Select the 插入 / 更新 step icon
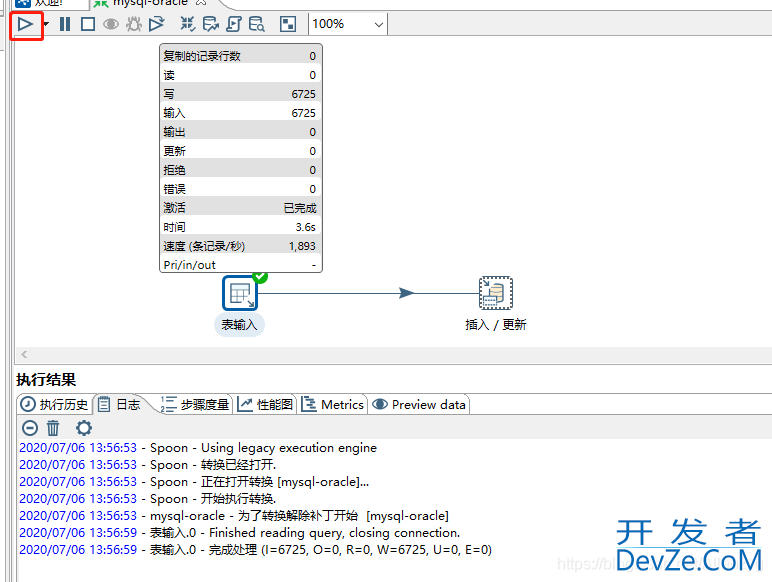The width and height of the screenshot is (772, 582). click(496, 293)
